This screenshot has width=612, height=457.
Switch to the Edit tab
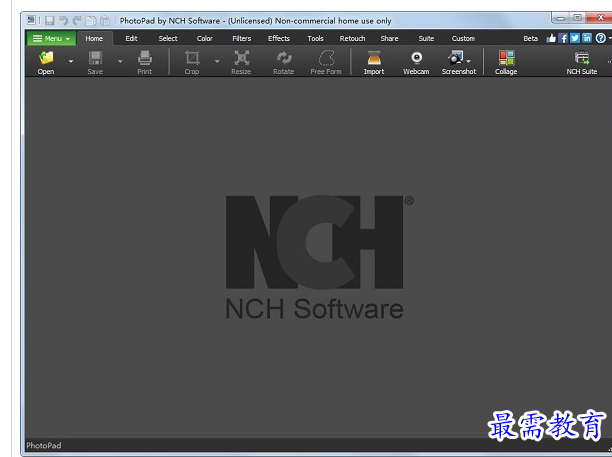coord(132,38)
